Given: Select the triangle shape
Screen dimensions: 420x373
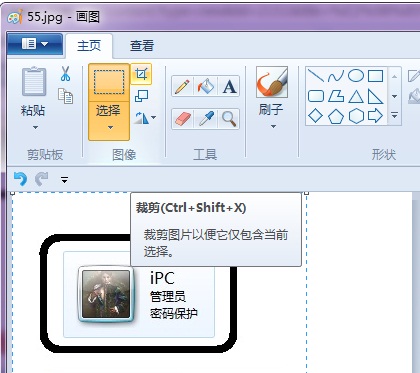Looking at the screenshot, I should click(x=356, y=97).
